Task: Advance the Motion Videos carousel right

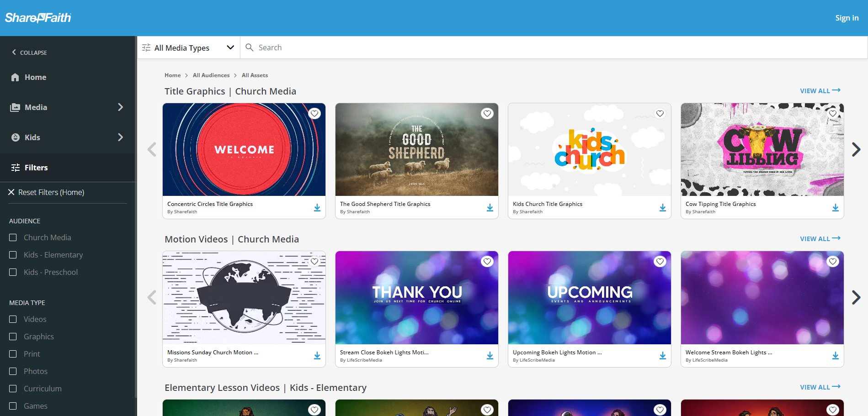Action: pyautogui.click(x=856, y=297)
